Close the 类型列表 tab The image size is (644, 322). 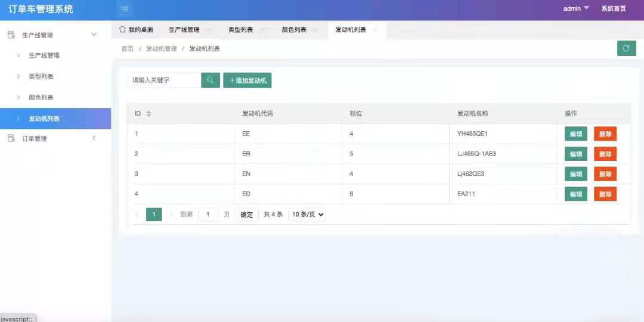click(262, 30)
